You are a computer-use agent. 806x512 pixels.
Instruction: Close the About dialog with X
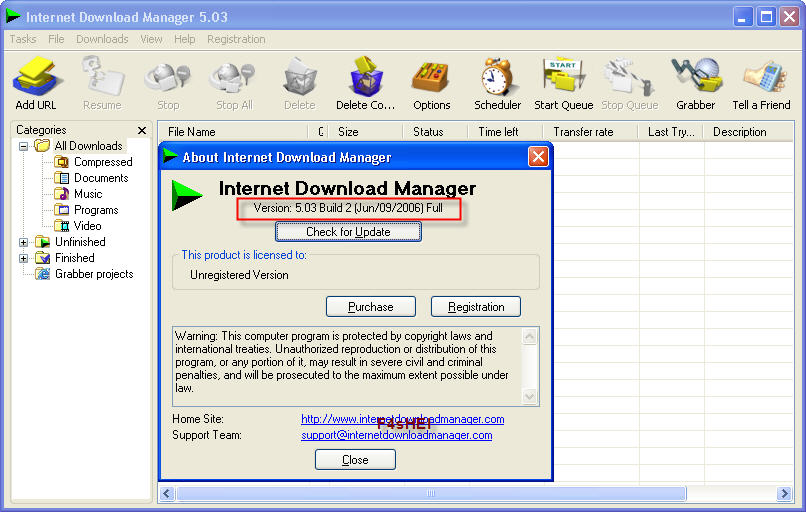tap(538, 157)
